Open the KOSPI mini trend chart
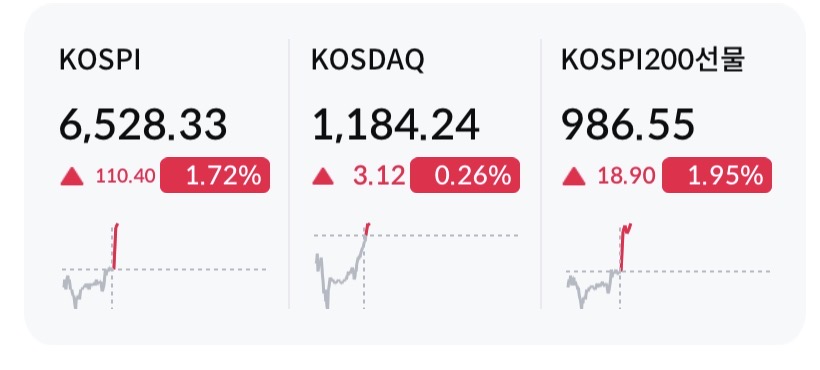Viewport: 820px width, 370px height. (x=164, y=266)
